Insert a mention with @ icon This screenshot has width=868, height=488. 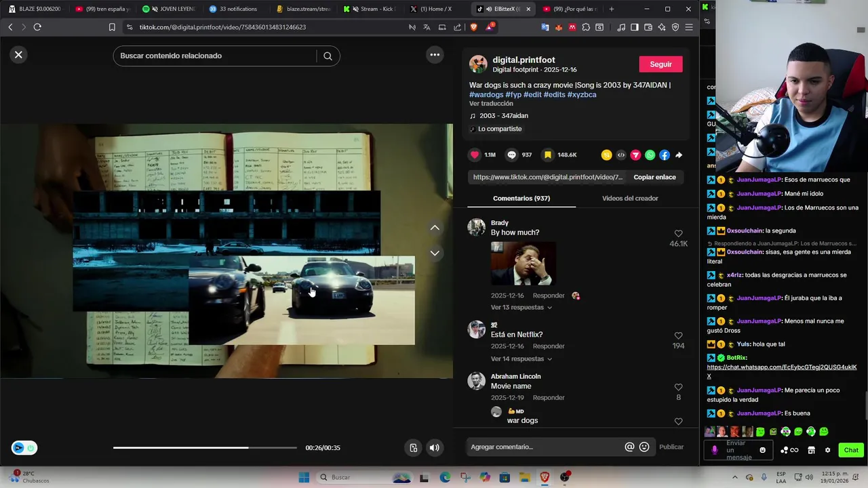[x=629, y=447]
